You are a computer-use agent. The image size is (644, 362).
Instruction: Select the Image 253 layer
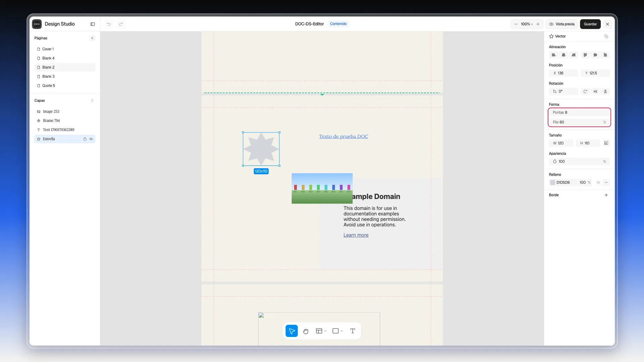click(65, 112)
